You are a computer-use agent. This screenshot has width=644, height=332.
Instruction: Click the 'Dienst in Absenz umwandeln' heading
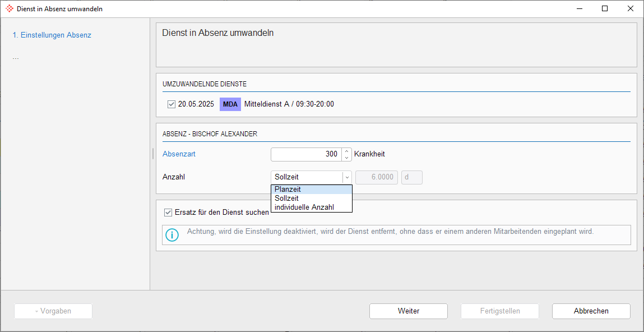tap(218, 33)
